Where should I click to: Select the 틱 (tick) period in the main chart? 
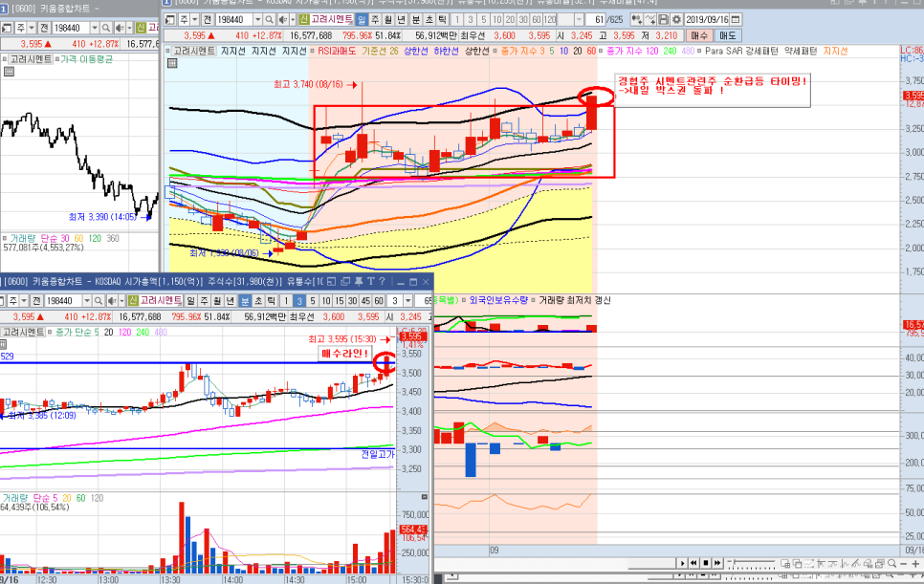442,19
